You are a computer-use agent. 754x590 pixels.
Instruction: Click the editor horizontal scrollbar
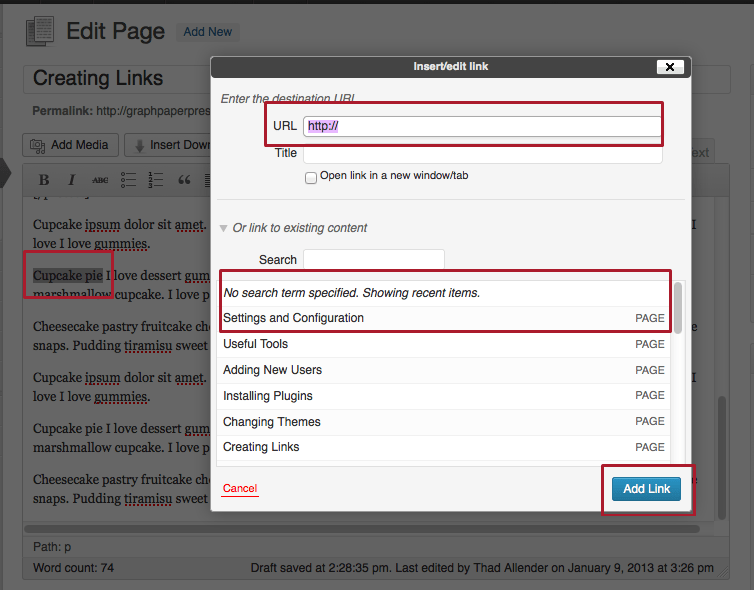(362, 529)
